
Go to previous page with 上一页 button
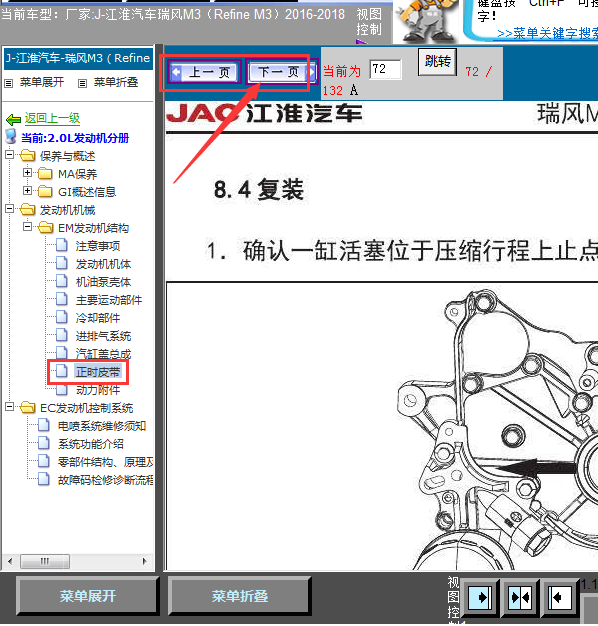pos(204,72)
